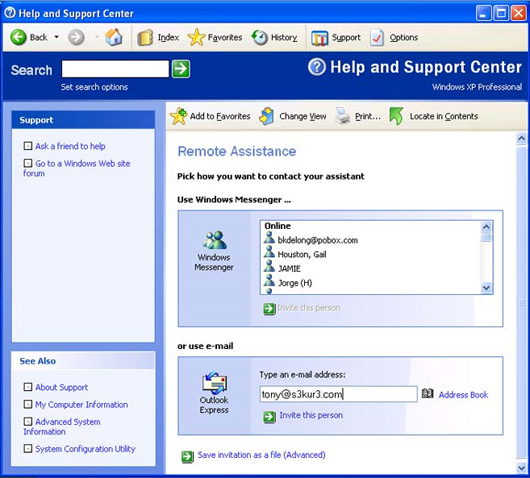Click the green arrow beside Save invitation
Screen dimensions: 530x478
(187, 456)
